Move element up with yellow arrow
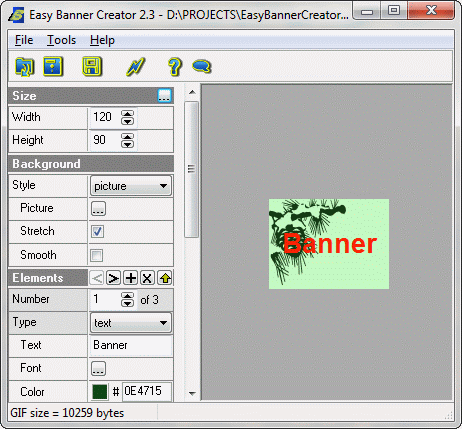 pyautogui.click(x=165, y=278)
